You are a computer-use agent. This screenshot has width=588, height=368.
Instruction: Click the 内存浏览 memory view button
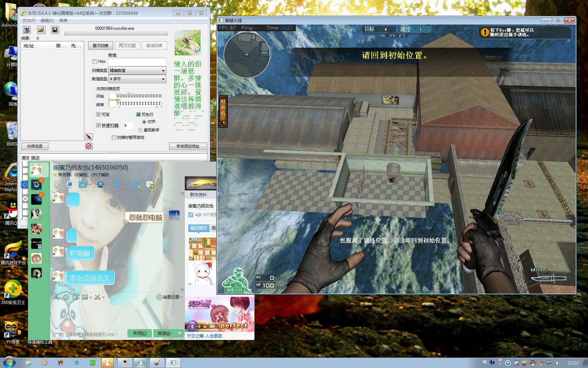coord(35,146)
